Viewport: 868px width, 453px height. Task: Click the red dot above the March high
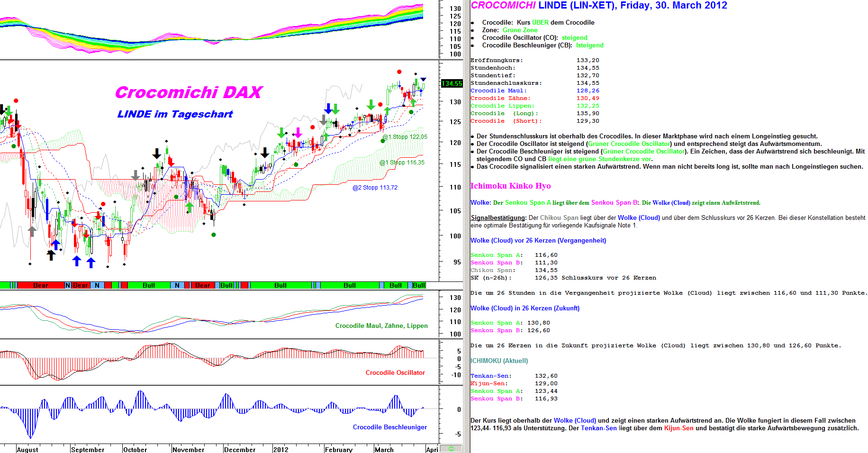coord(399,72)
